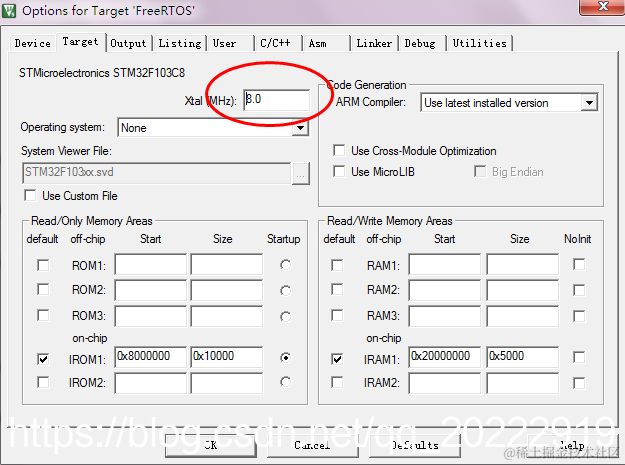The width and height of the screenshot is (625, 465).
Task: Click the ROM3 Size field
Action: [x=226, y=316]
